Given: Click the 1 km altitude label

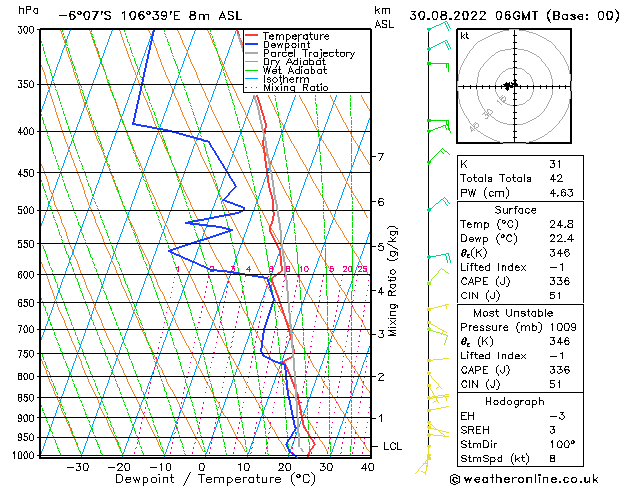Looking at the screenshot, I should pos(381,418).
